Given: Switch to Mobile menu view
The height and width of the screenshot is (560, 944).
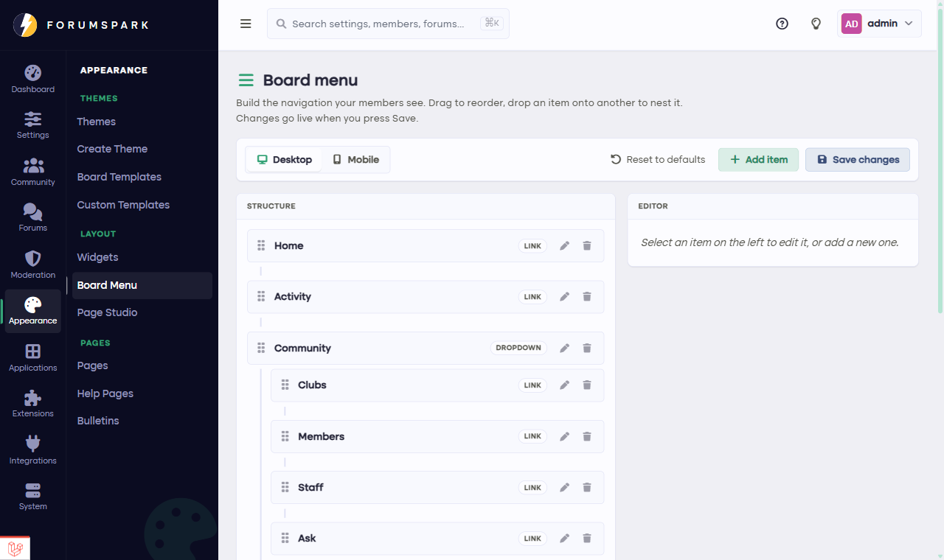Looking at the screenshot, I should [x=355, y=160].
